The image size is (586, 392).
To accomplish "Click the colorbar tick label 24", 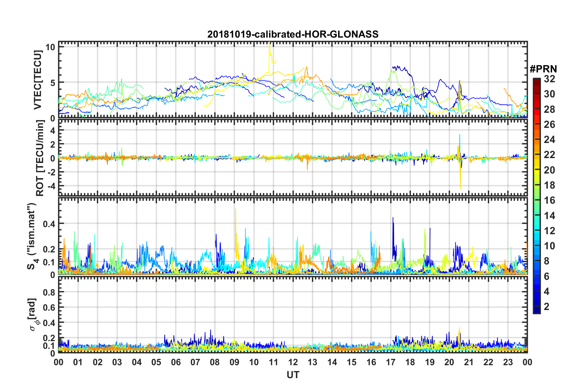I will click(549, 140).
